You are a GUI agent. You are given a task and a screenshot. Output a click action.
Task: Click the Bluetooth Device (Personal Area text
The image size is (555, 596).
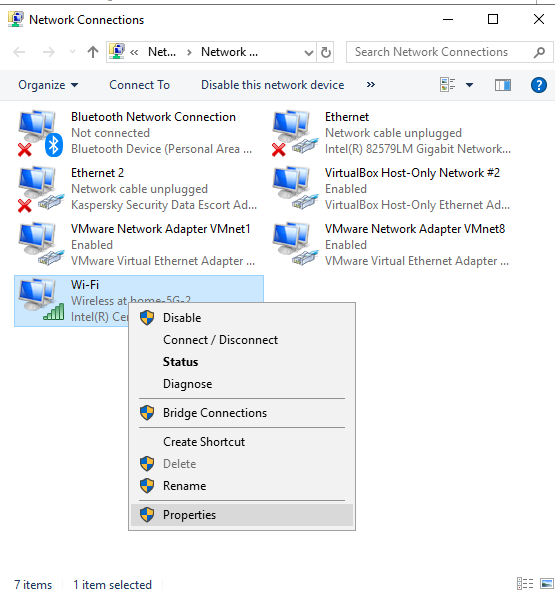point(162,149)
